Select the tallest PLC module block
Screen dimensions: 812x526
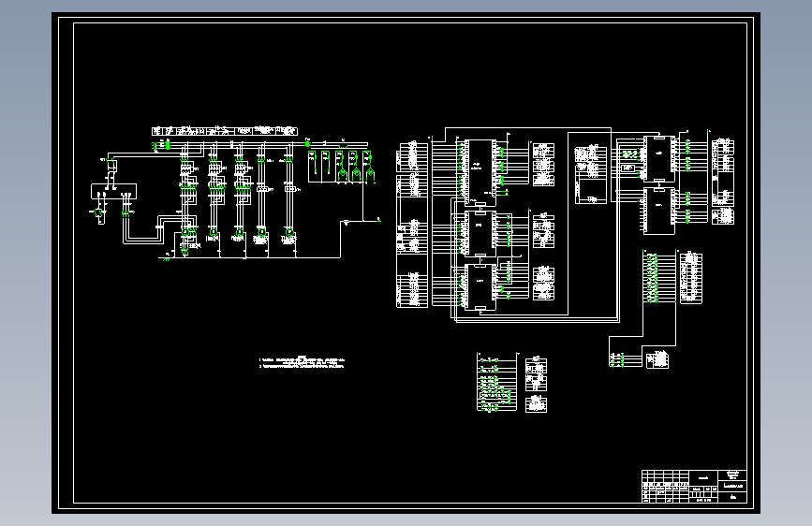(x=480, y=173)
